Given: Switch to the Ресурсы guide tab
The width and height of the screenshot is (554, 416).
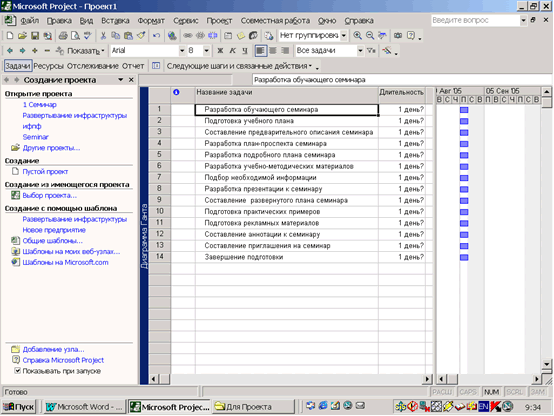Looking at the screenshot, I should [x=48, y=66].
